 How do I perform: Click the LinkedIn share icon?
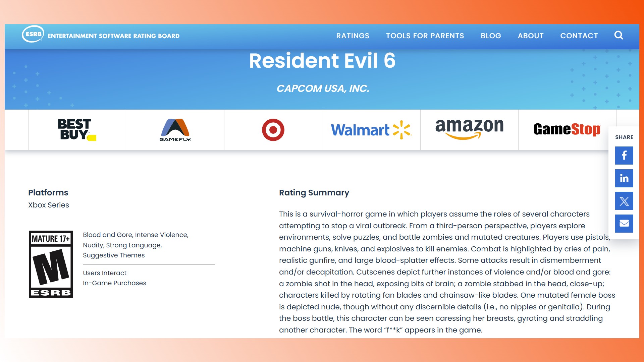624,178
